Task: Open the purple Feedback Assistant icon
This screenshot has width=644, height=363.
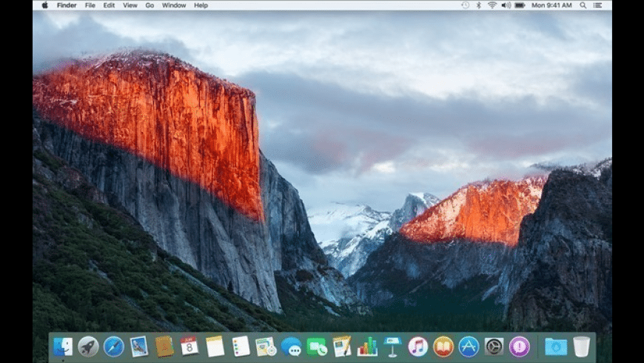Action: 519,347
